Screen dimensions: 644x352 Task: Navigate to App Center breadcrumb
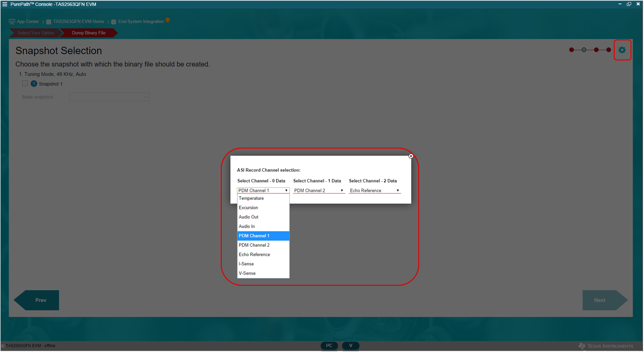pos(28,22)
